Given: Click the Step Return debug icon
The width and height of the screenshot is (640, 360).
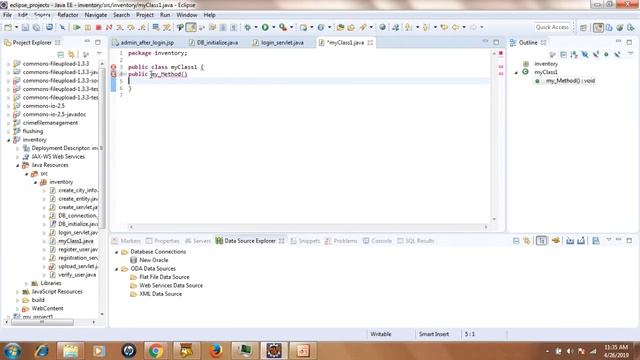Looking at the screenshot, I should tap(142, 27).
